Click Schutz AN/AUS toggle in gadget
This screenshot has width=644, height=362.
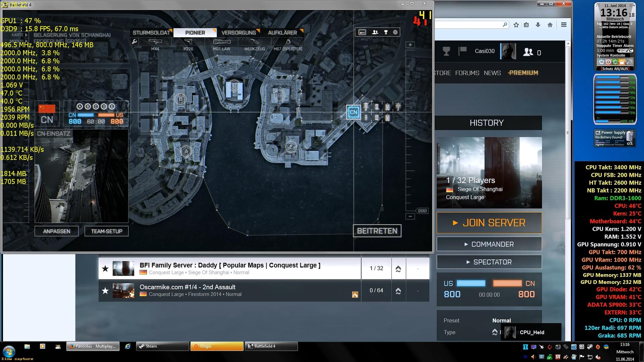point(615,69)
